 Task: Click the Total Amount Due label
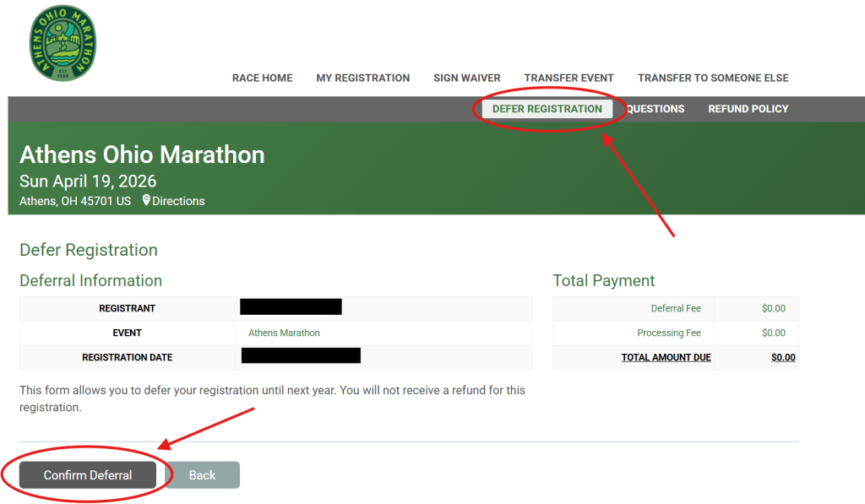666,357
